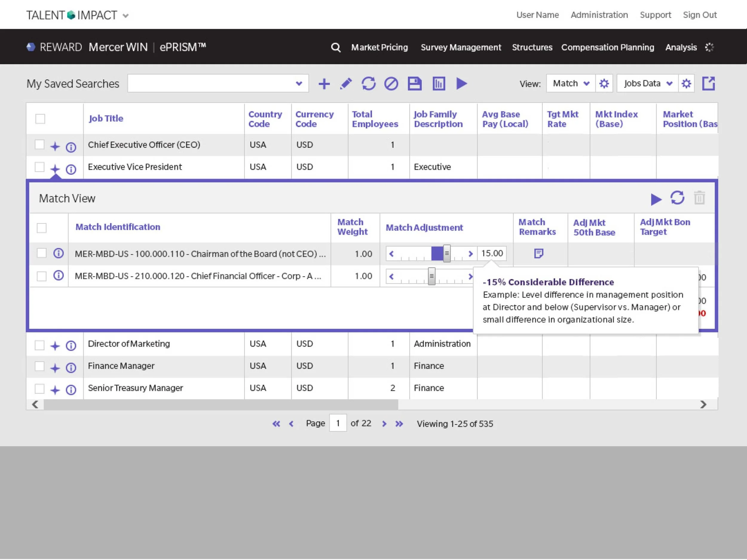
Task: Toggle select-all checkbox in Match View header
Action: pos(42,228)
